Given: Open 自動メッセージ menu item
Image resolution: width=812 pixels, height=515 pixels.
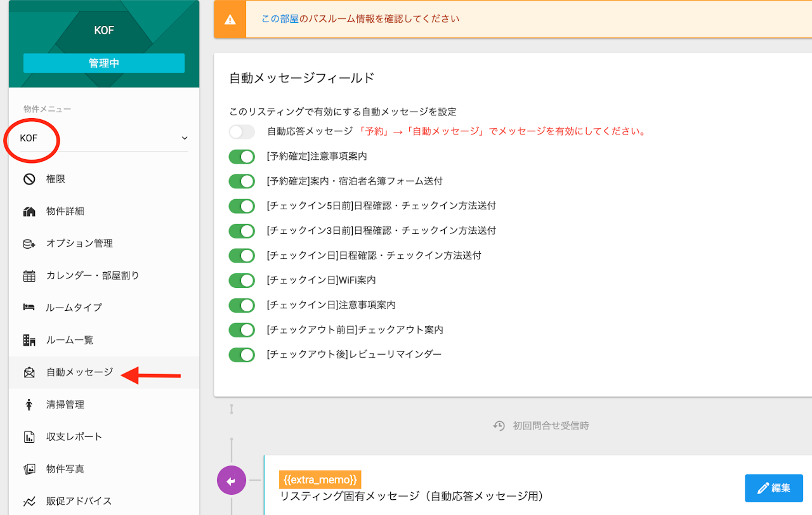Looking at the screenshot, I should pyautogui.click(x=79, y=372).
